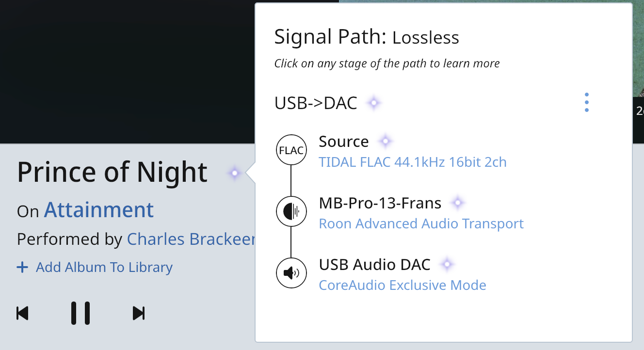Click the star beside USB Audio DAC
Image resolution: width=644 pixels, height=350 pixels.
pos(447,265)
